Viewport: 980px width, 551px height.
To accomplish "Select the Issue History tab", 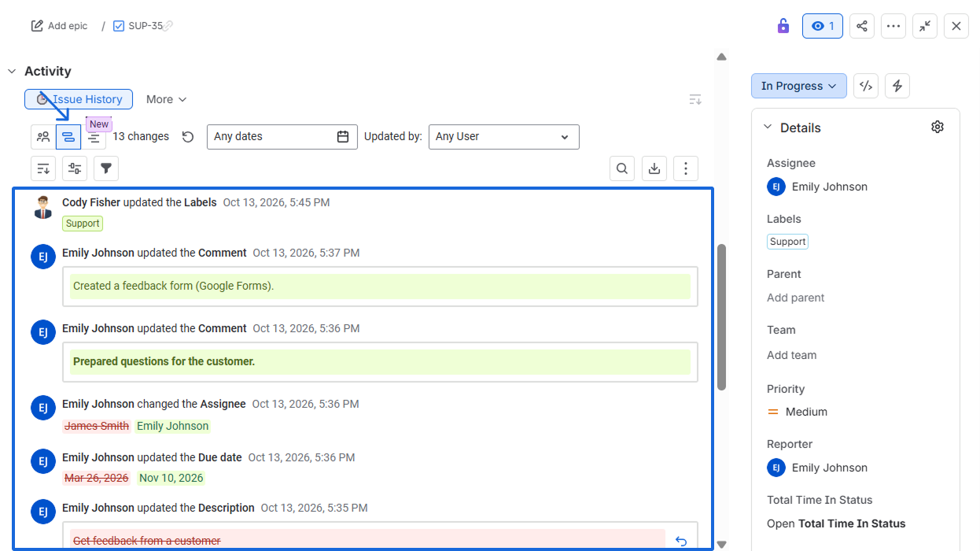I will (x=79, y=99).
